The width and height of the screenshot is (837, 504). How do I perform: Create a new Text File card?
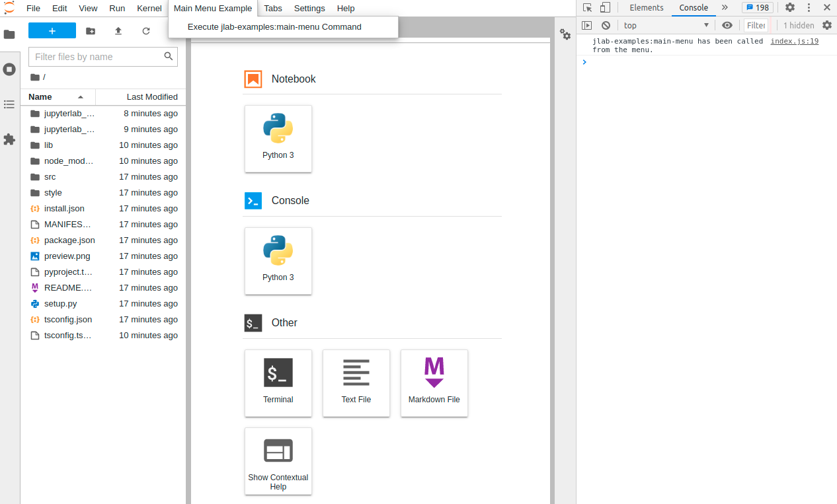tap(356, 383)
